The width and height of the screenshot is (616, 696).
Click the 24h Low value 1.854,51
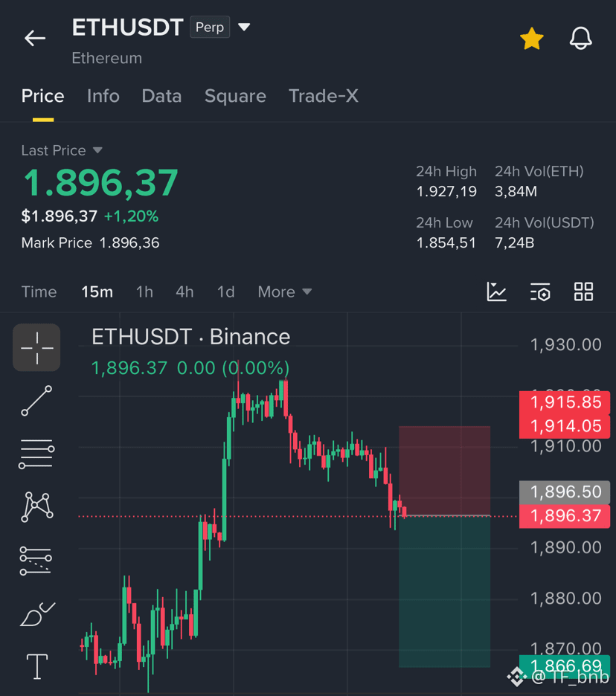446,243
